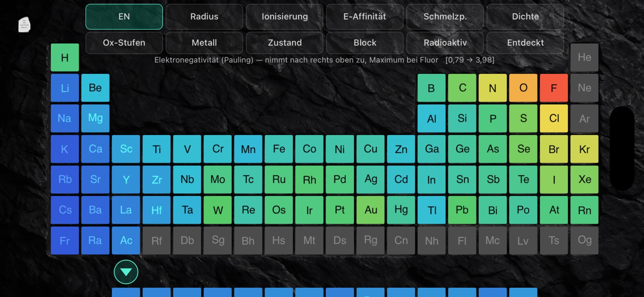
Task: Open the Entdeckt view
Action: pyautogui.click(x=525, y=43)
